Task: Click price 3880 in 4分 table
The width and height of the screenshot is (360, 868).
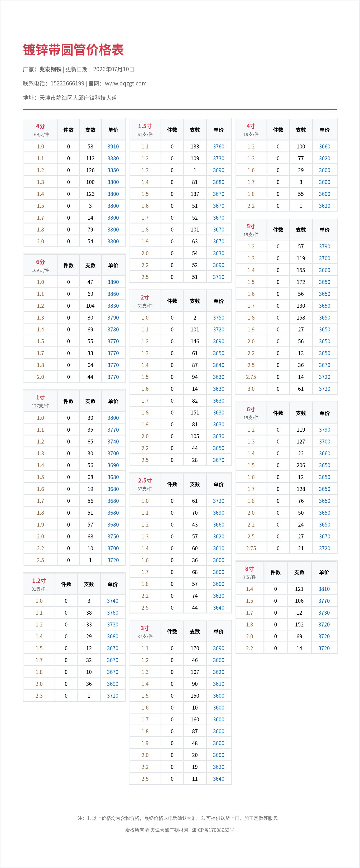Action: [113, 158]
